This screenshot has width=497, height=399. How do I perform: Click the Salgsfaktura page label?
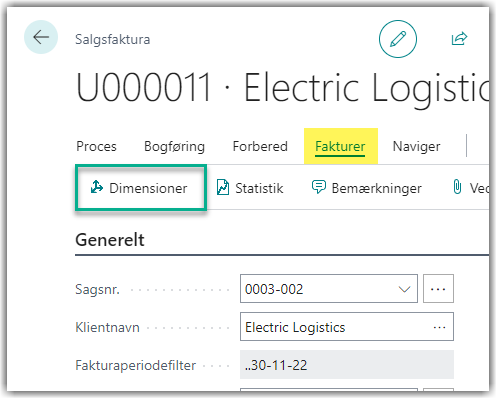click(x=113, y=39)
